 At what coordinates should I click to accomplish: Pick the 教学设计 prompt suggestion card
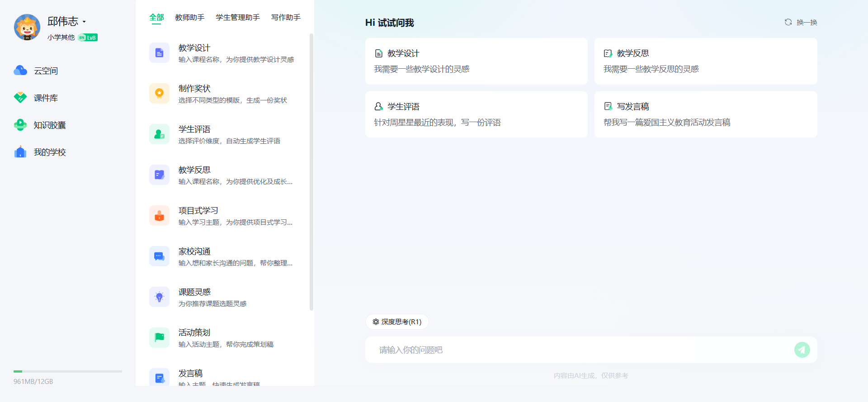pyautogui.click(x=476, y=61)
